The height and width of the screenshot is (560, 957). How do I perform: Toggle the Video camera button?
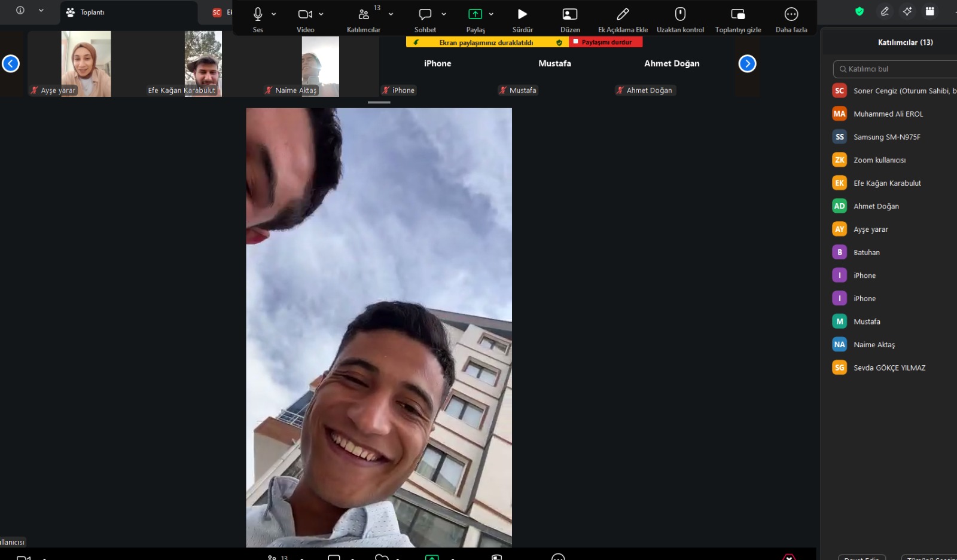[304, 14]
